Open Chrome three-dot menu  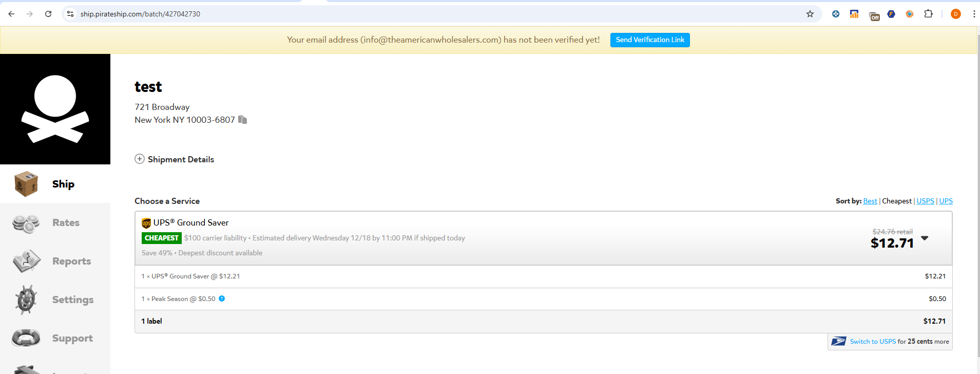974,14
